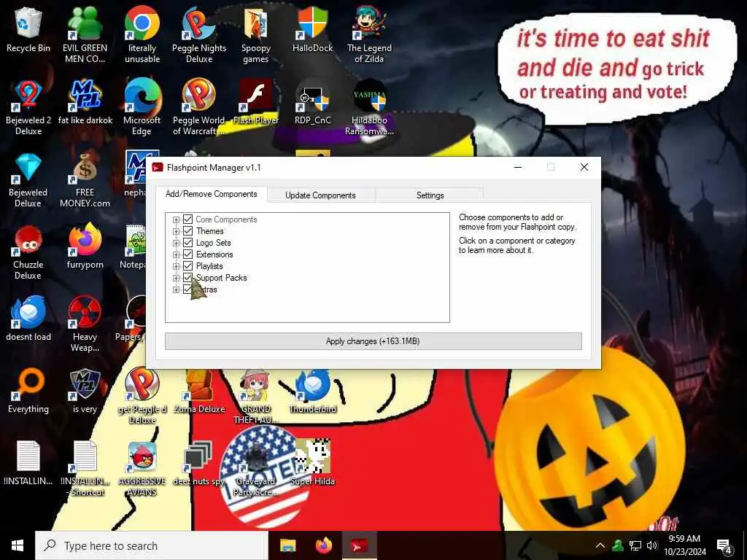Uncheck the Themes checkbox

(187, 231)
